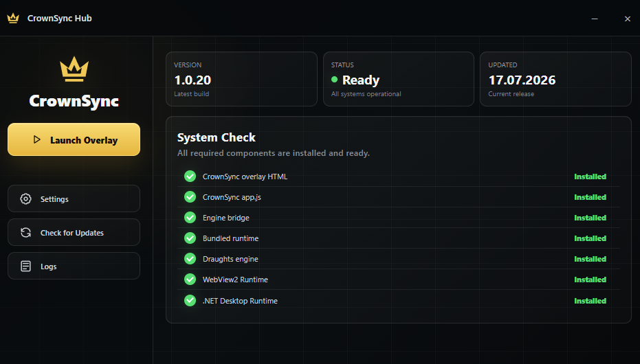Click the document icon next to Logs
Screen dimensions: 640x364
click(x=25, y=266)
